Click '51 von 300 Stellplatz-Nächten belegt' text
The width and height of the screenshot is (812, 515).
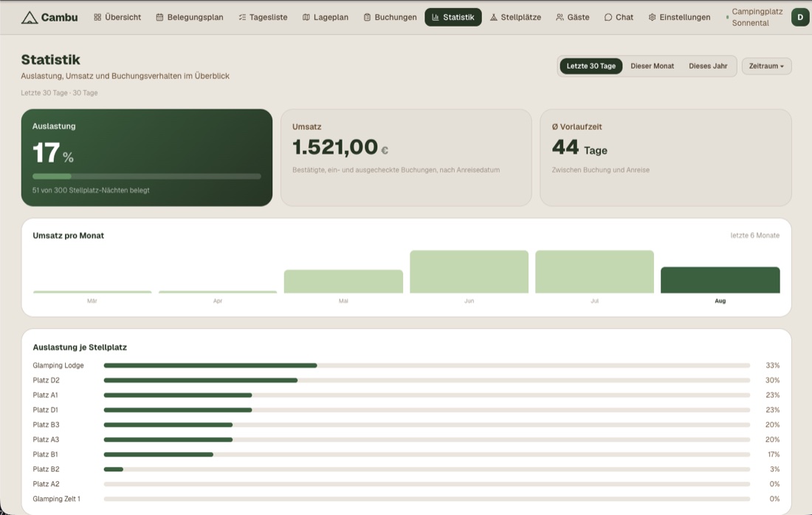(x=91, y=190)
